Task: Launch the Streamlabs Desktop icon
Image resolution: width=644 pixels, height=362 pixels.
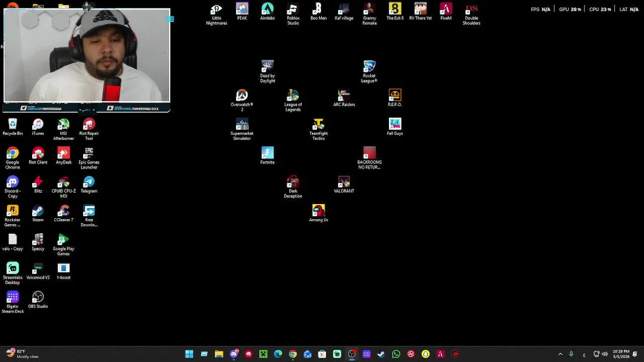Action: (x=13, y=274)
